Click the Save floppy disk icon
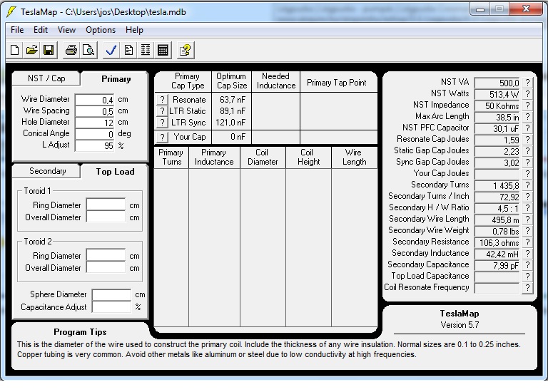 tap(49, 51)
